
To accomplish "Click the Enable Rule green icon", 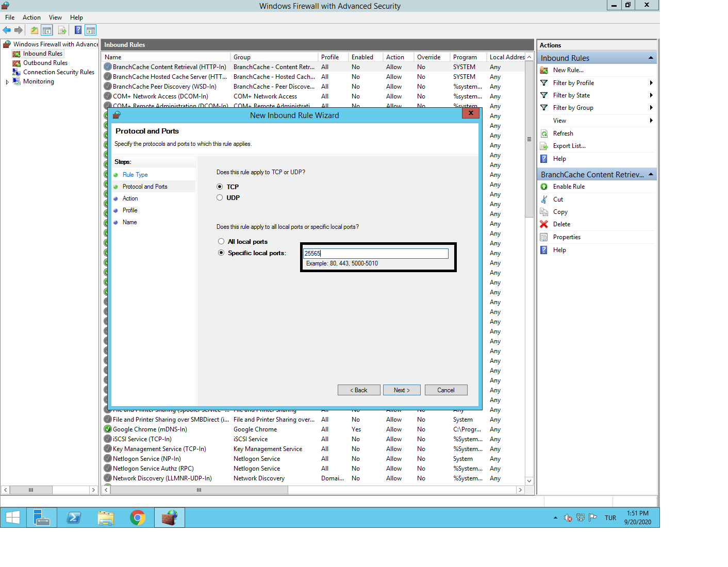I will click(x=544, y=187).
